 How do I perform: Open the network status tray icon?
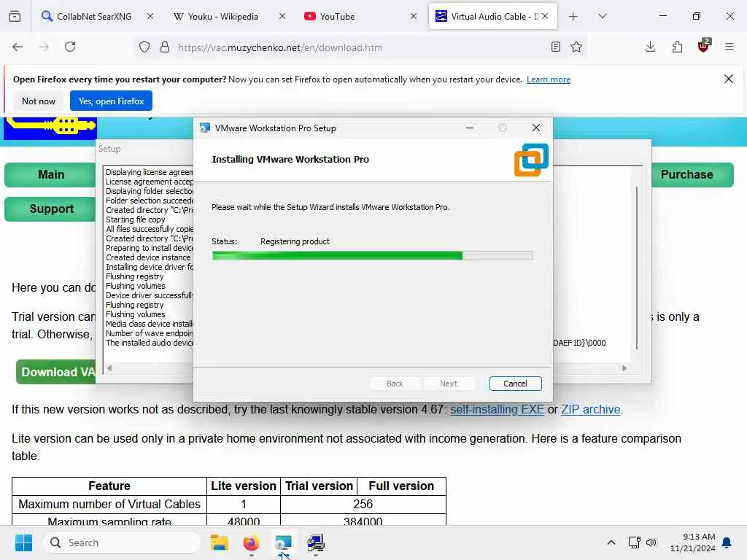tap(634, 542)
